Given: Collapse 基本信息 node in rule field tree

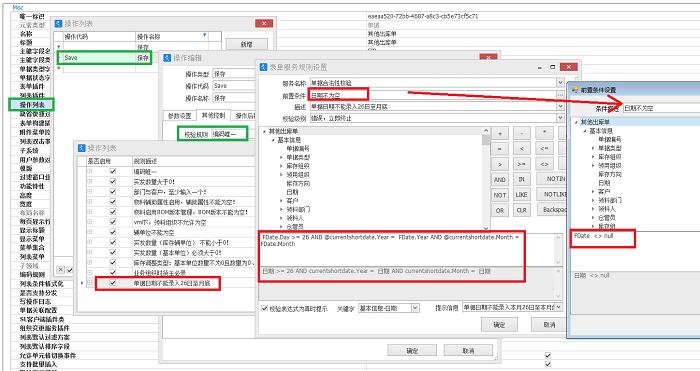Looking at the screenshot, I should [273, 140].
